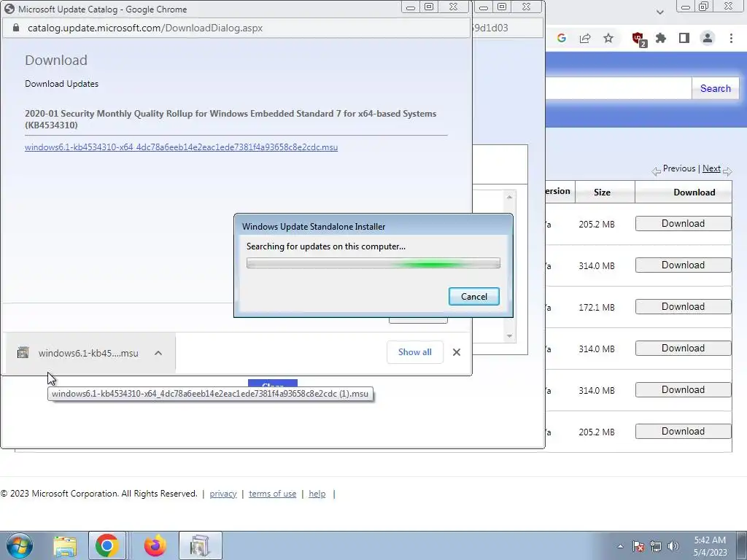747x560 pixels.
Task: Launch Firefox from the taskbar
Action: [x=155, y=545]
